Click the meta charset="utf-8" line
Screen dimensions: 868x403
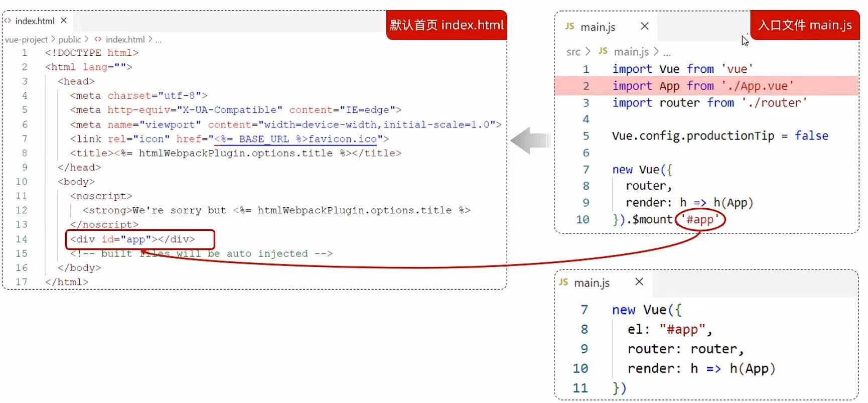(x=138, y=95)
